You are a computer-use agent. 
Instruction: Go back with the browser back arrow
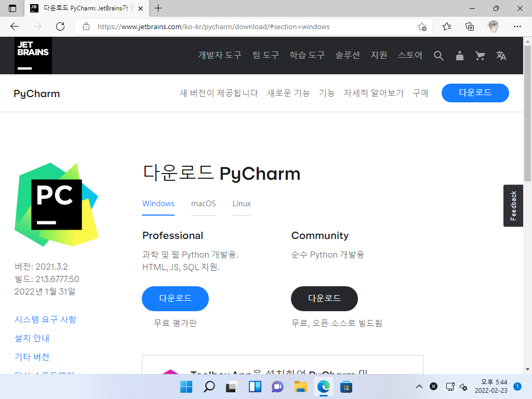(15, 26)
